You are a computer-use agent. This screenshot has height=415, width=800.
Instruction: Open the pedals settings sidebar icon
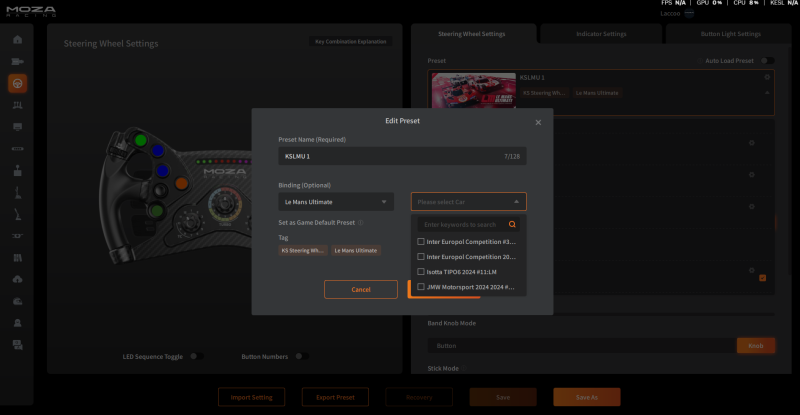point(17,105)
